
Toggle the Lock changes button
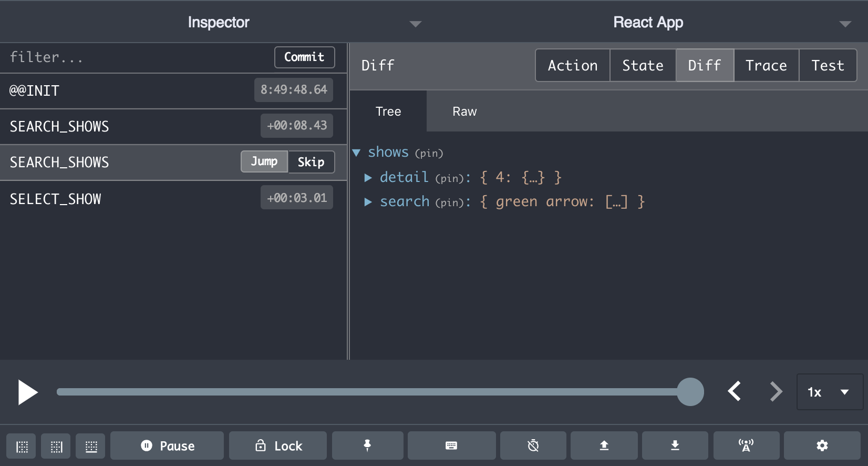(278, 446)
